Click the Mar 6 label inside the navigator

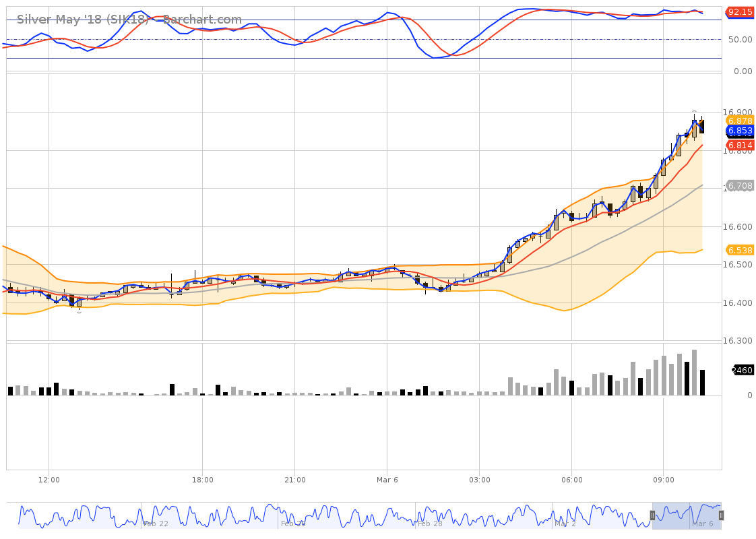[703, 524]
